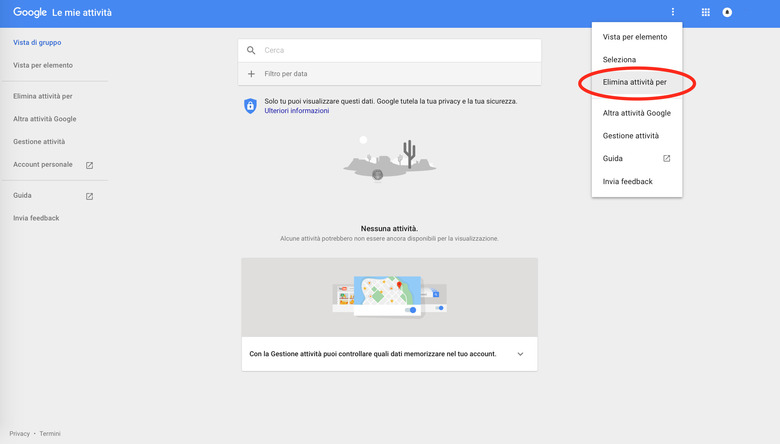Click Invia feedback in the dropdown menu
Screen dimensions: 780x444
[x=627, y=182]
